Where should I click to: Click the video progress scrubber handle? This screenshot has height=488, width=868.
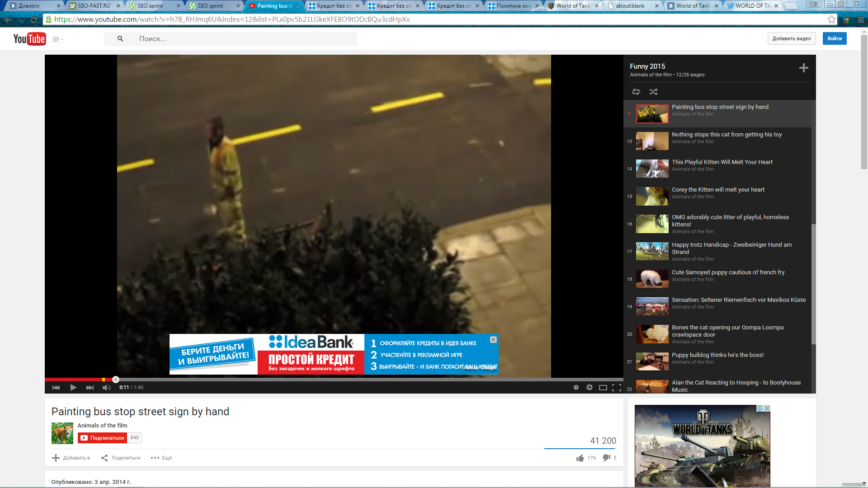[116, 380]
